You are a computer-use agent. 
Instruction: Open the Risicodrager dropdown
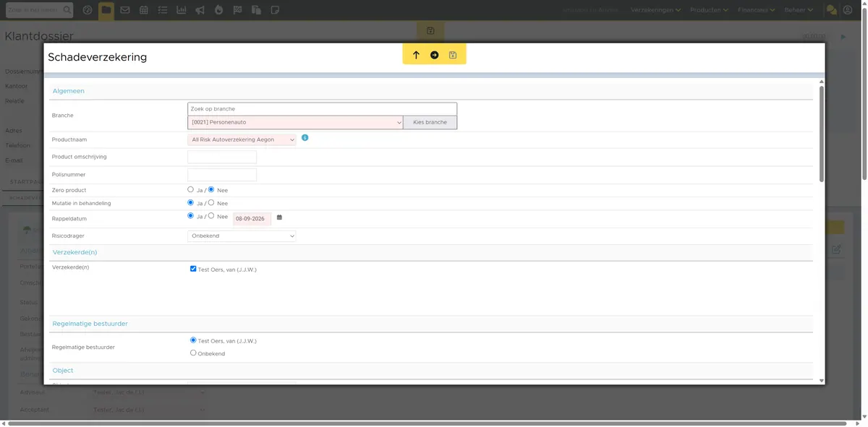[x=242, y=236]
